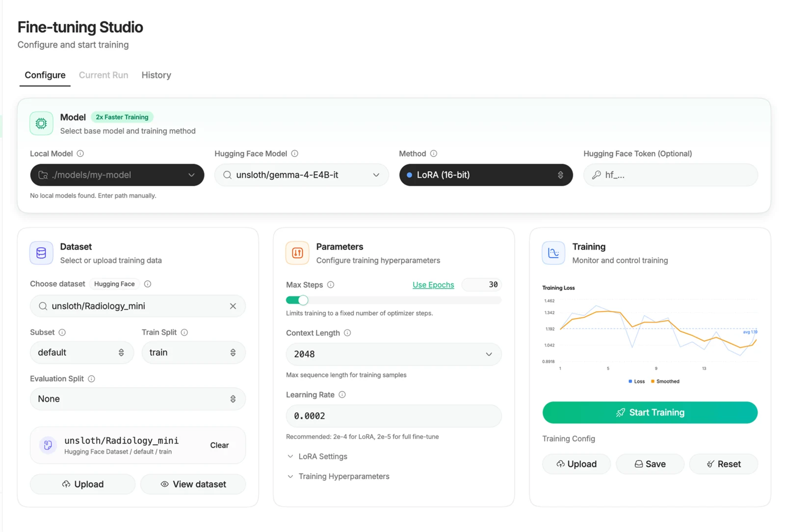Show info for Subset
The image size is (785, 532).
(62, 332)
